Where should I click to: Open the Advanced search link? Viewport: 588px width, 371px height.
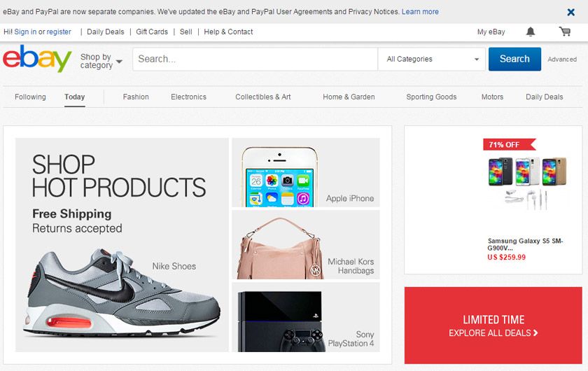click(x=561, y=59)
